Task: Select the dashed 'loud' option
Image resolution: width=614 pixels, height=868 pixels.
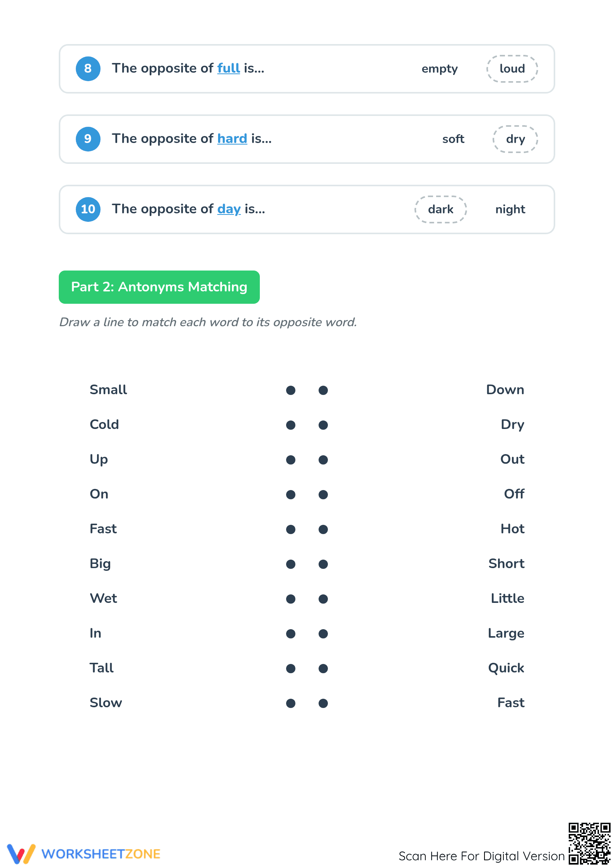Action: point(512,69)
